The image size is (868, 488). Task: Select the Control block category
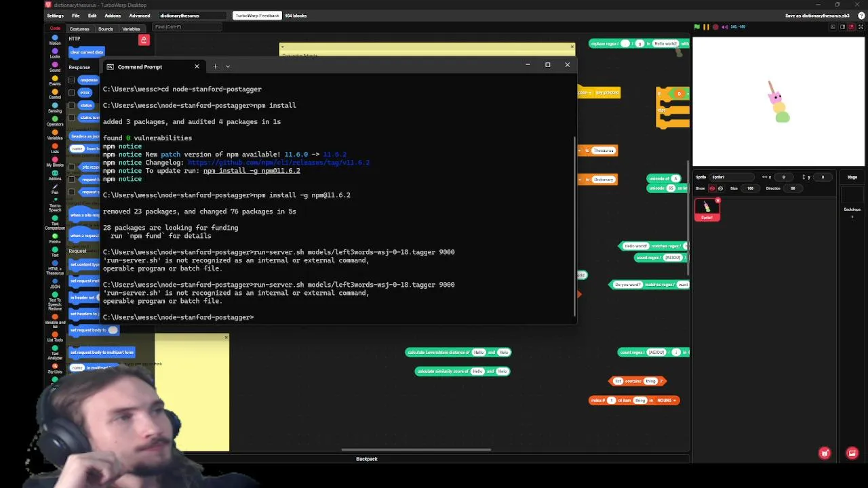click(55, 94)
